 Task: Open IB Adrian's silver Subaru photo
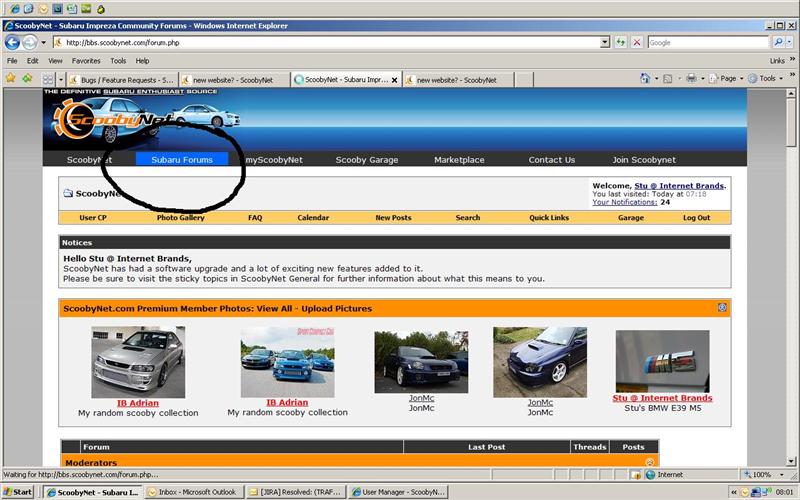tap(138, 362)
